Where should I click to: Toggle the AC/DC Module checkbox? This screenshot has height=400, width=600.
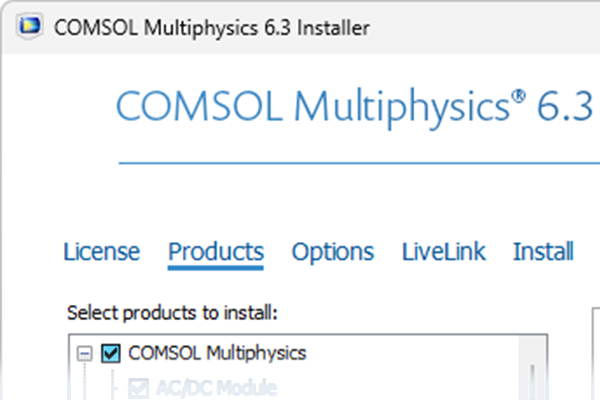(136, 387)
